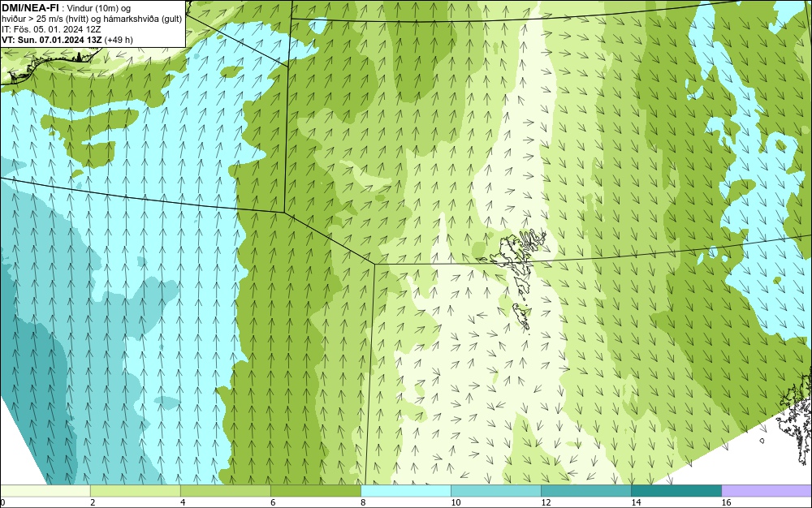Click the purple legend swatch above 16 m/s
The image size is (812, 508).
pos(767,490)
